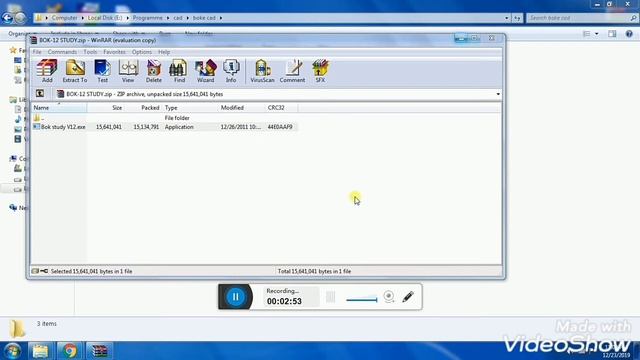This screenshot has width=640, height=360.
Task: Click the Explorer search box
Action: 582,18
